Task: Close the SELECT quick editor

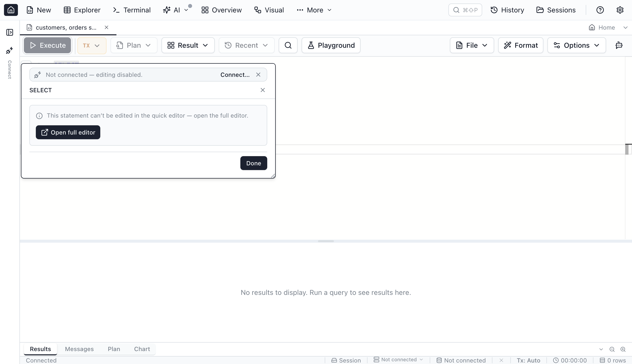Action: pos(263,90)
